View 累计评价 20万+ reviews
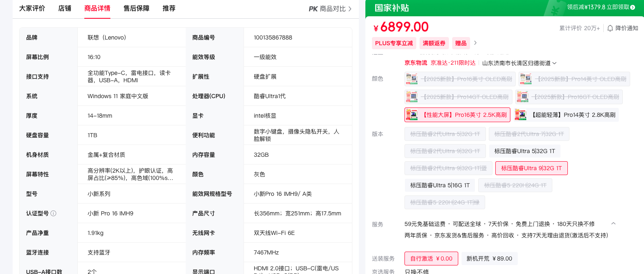The height and width of the screenshot is (274, 644). pos(579,28)
